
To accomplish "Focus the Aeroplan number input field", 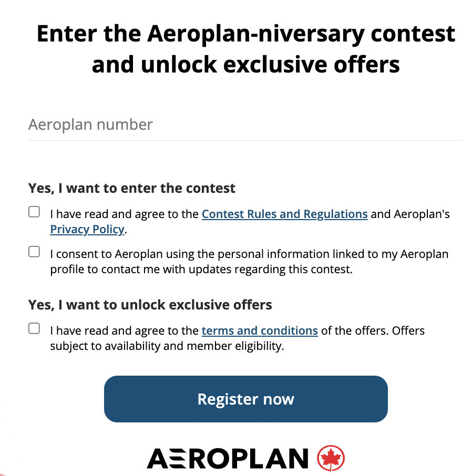I will click(x=245, y=125).
